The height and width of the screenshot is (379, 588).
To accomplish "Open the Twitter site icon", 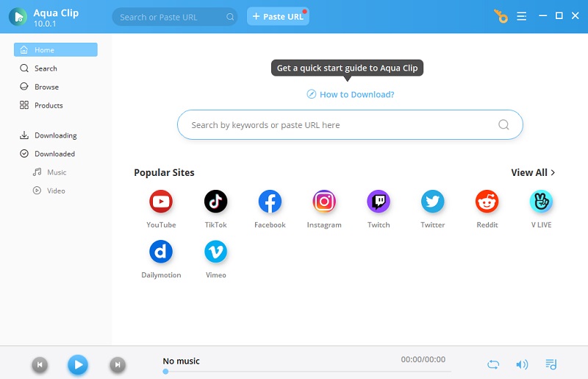I will point(433,202).
